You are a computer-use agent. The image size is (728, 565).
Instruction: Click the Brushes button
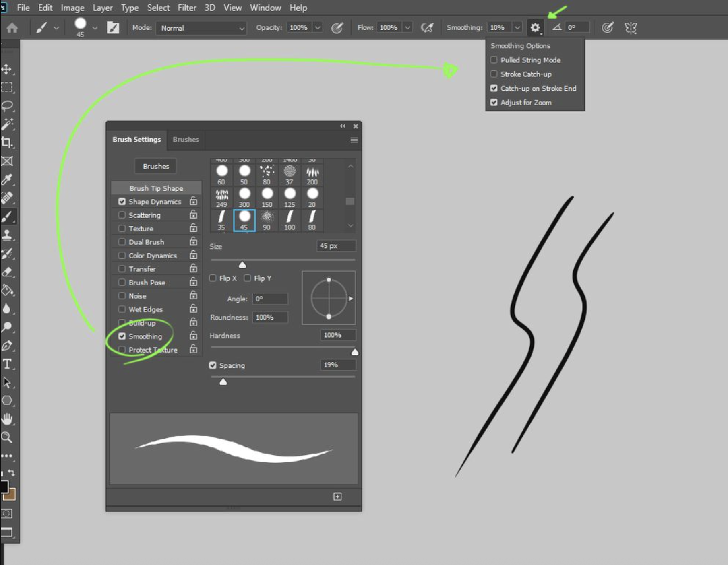(x=155, y=166)
